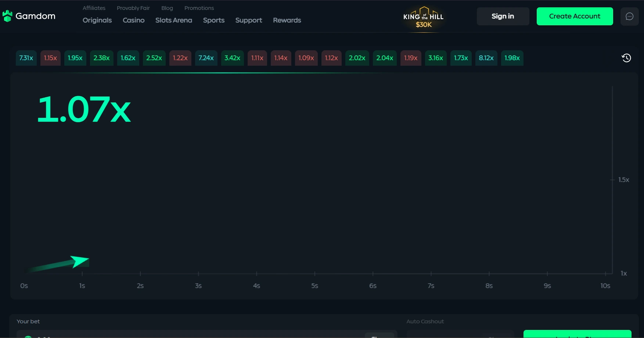Open the Sports section
The image size is (644, 338).
tap(214, 20)
